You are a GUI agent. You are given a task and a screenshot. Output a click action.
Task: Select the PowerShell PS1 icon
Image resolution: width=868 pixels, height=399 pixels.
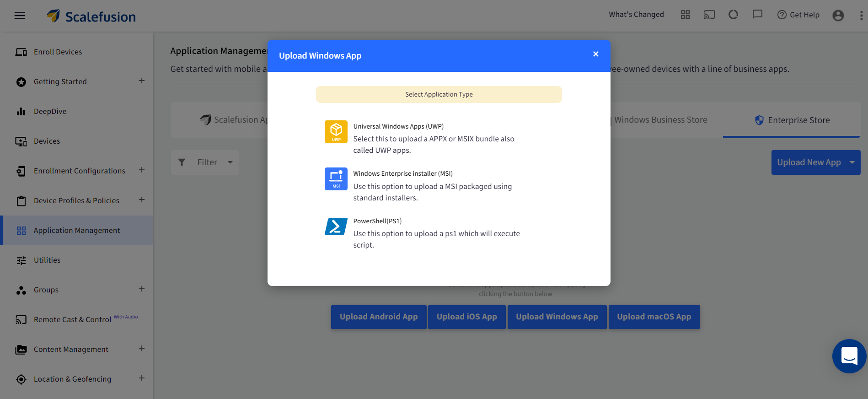336,226
